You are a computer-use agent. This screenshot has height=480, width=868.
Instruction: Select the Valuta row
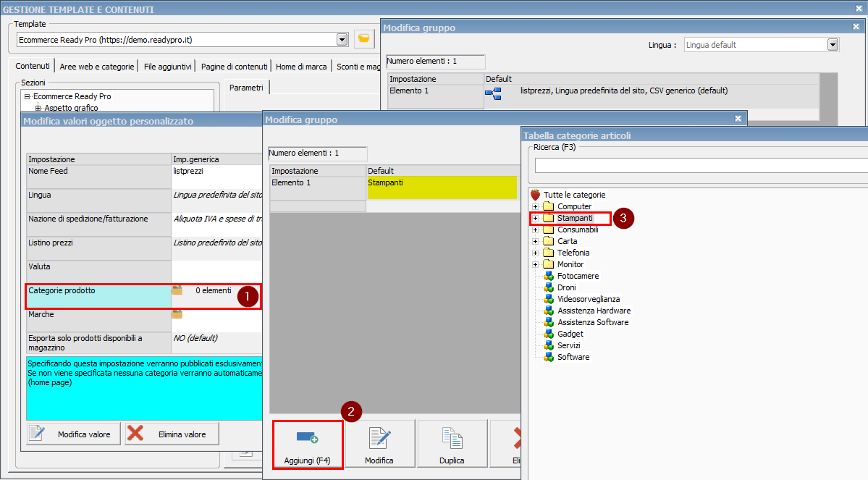(x=144, y=272)
